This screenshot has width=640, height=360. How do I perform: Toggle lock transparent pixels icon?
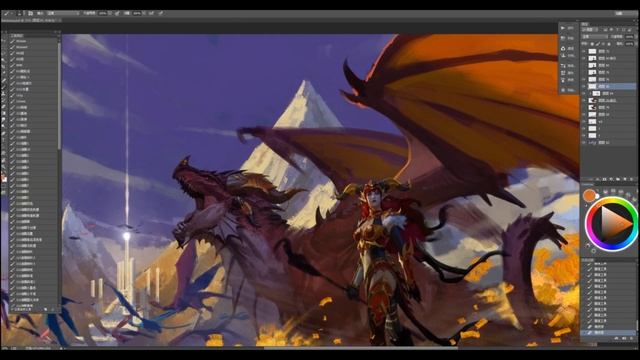[x=593, y=43]
